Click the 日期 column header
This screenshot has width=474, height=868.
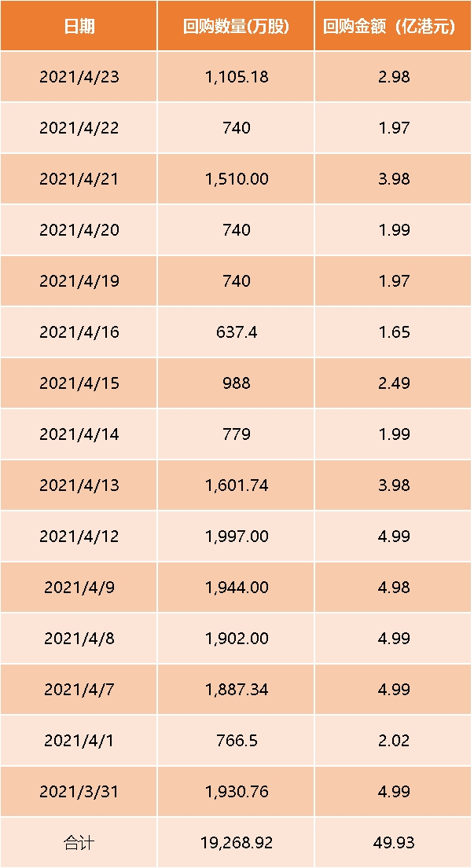tap(79, 26)
